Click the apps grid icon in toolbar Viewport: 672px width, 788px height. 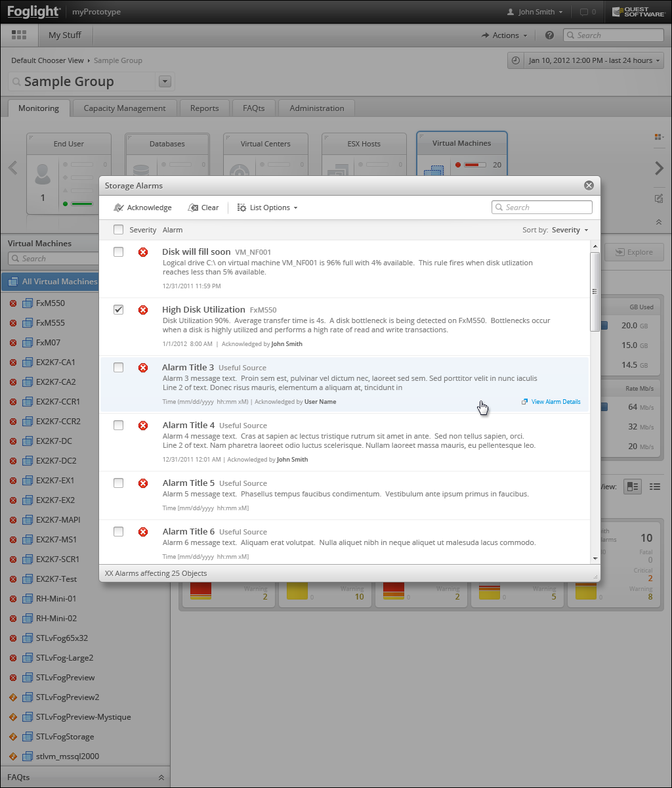click(19, 35)
